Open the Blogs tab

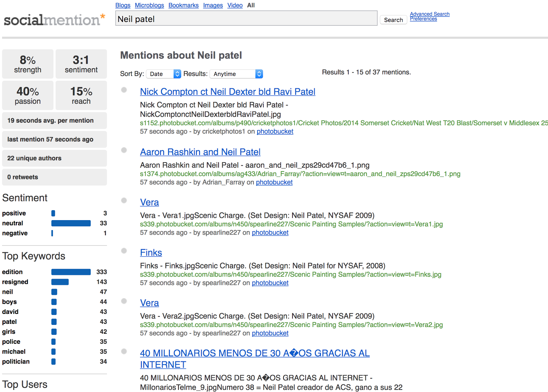tap(123, 5)
